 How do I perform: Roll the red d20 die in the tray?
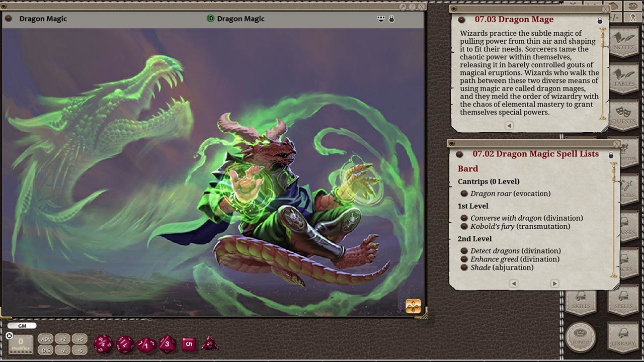point(104,345)
